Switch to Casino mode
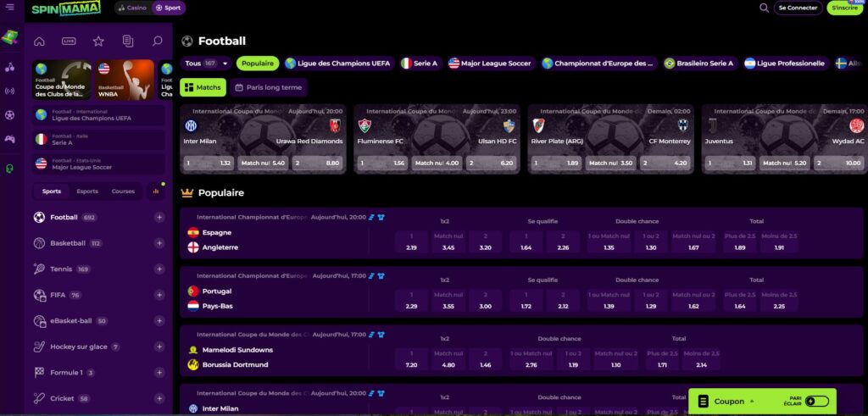The image size is (868, 416). [133, 8]
